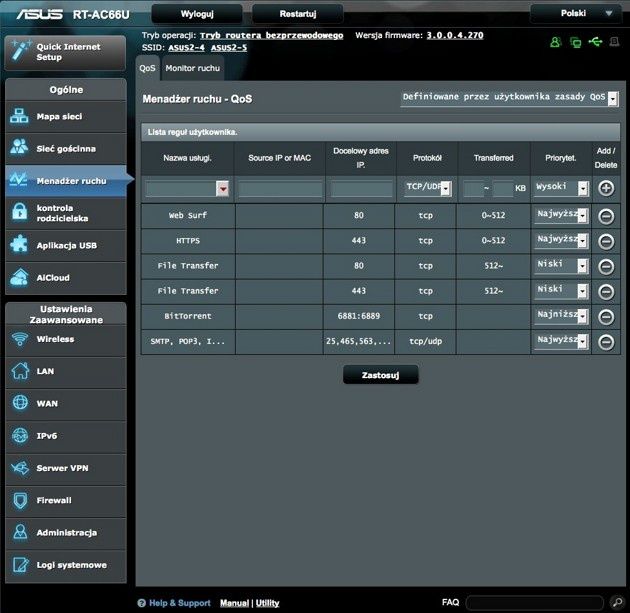630x613 pixels.
Task: Open the Polski language dropdown
Action: [x=577, y=14]
